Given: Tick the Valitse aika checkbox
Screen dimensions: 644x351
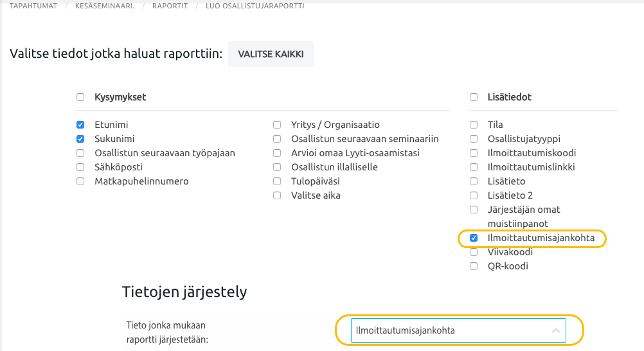Looking at the screenshot, I should [x=277, y=195].
